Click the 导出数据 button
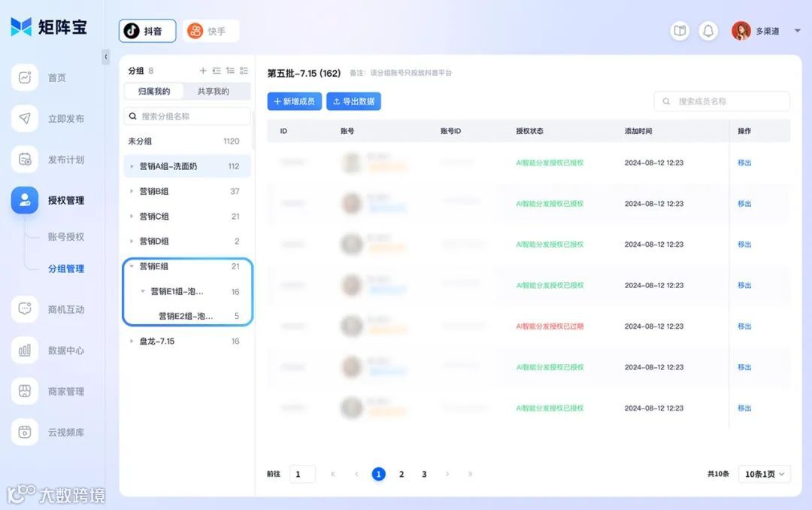 tap(353, 101)
